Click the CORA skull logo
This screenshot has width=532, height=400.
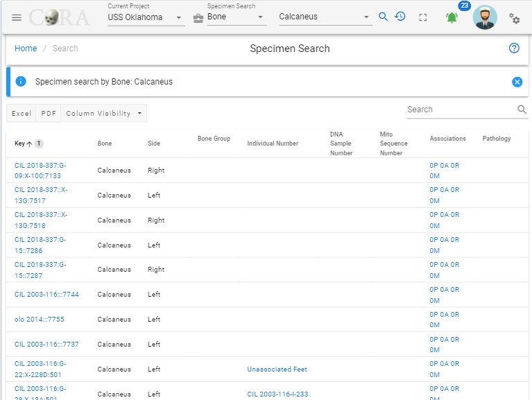pyautogui.click(x=60, y=17)
